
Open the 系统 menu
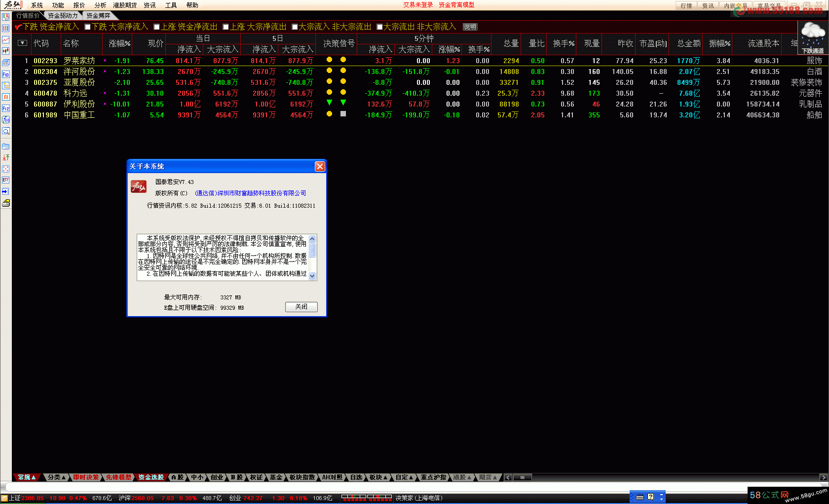pyautogui.click(x=37, y=5)
